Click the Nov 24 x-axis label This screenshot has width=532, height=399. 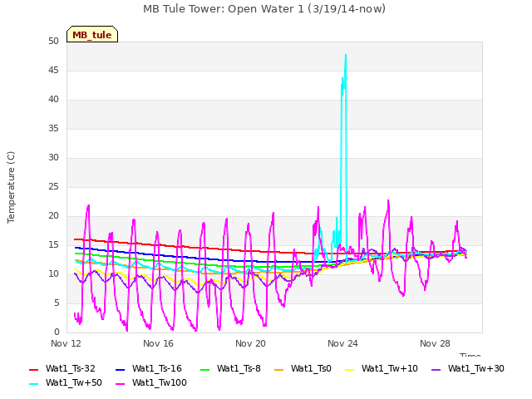click(x=342, y=343)
